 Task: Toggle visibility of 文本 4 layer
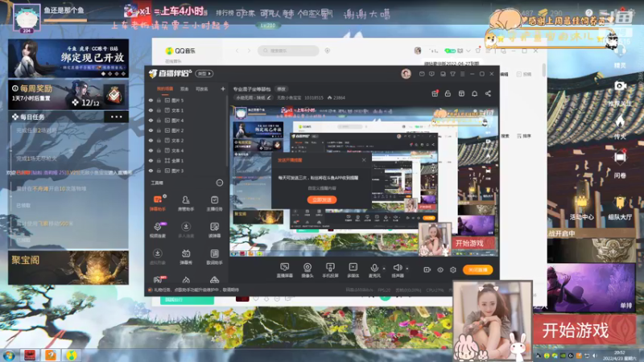coord(151,150)
